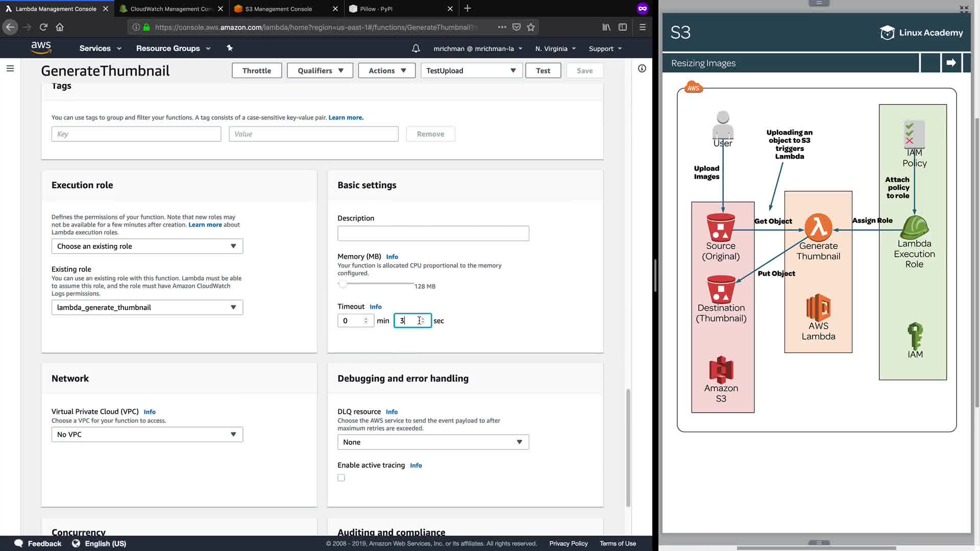Expand the Existing role dropdown

click(147, 307)
